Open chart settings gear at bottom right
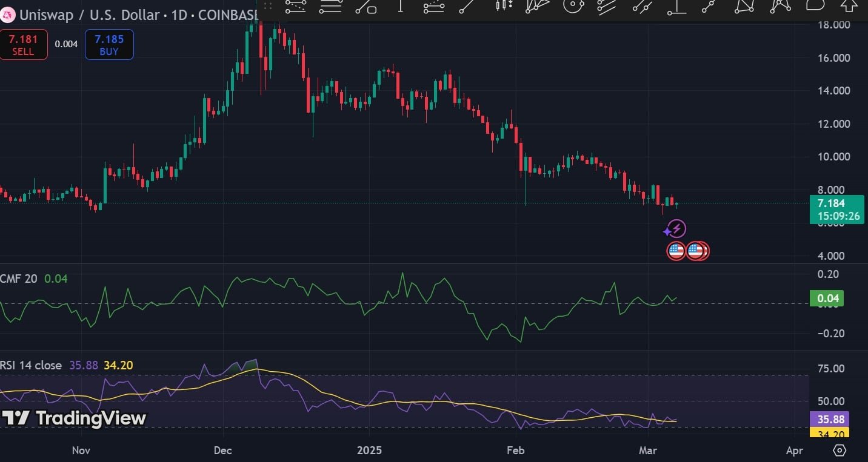This screenshot has height=462, width=868. tap(840, 450)
